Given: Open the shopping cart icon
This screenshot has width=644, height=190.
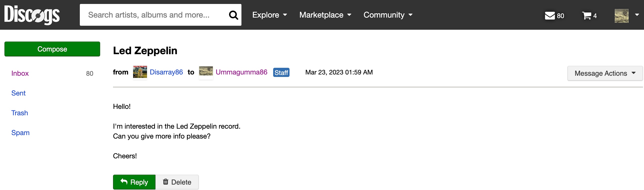Looking at the screenshot, I should (x=586, y=16).
